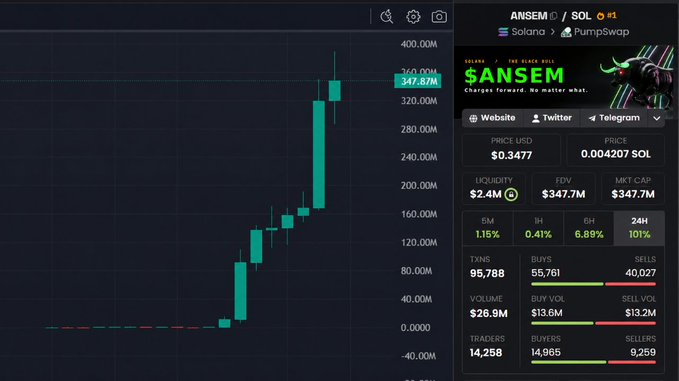Click the green buyers ratio bar
679x381 pixels.
pyautogui.click(x=569, y=362)
